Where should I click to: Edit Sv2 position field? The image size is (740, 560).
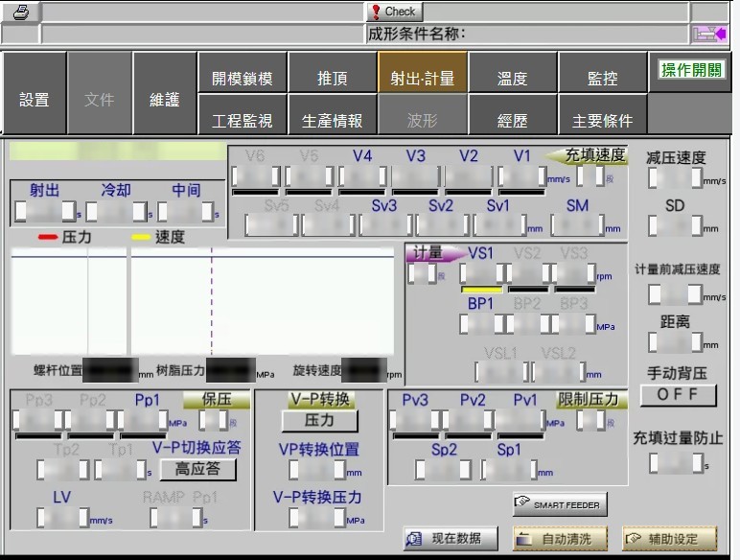click(443, 224)
